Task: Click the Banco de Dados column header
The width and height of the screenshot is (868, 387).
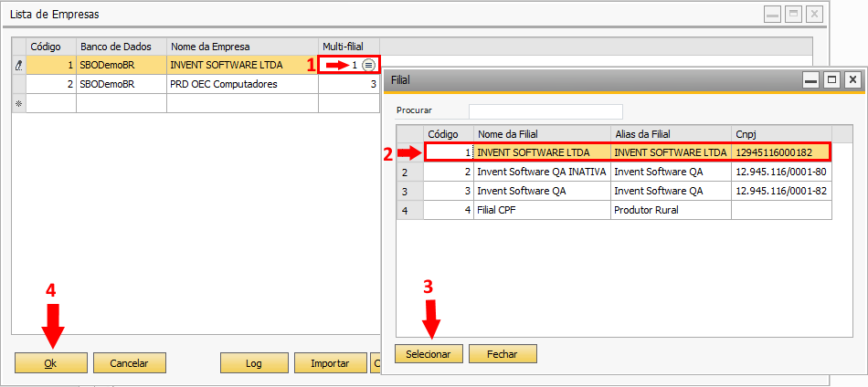Action: click(x=122, y=46)
